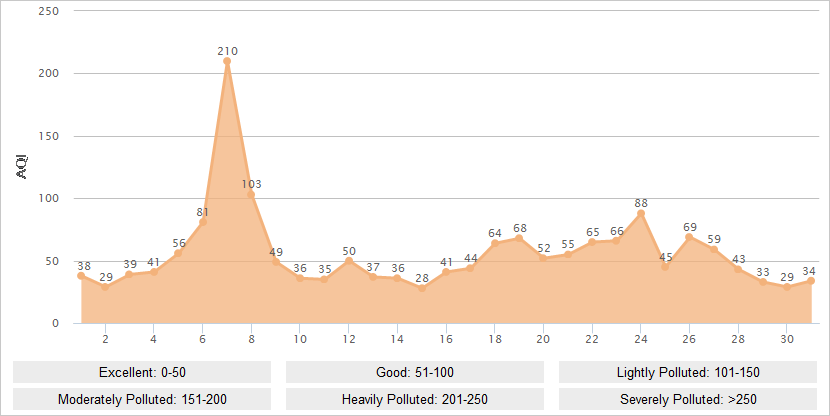Click the value label 35
The height and width of the screenshot is (416, 830).
325,269
